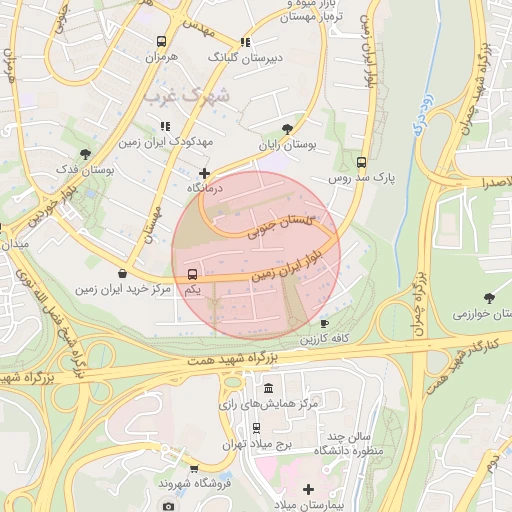This screenshot has width=512, height=512.
Task: Click the Shahrak-e Gharb district label
Action: point(186,97)
